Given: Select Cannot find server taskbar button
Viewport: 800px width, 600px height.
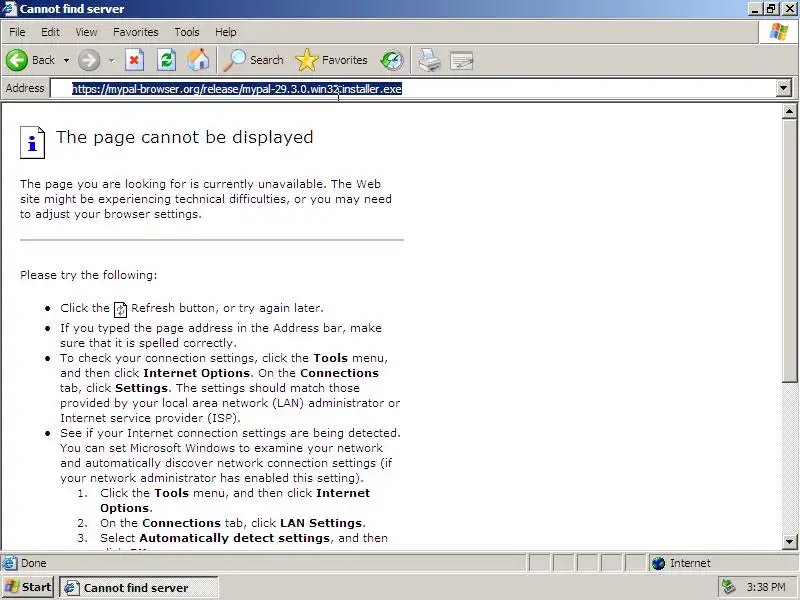Looking at the screenshot, I should (139, 588).
